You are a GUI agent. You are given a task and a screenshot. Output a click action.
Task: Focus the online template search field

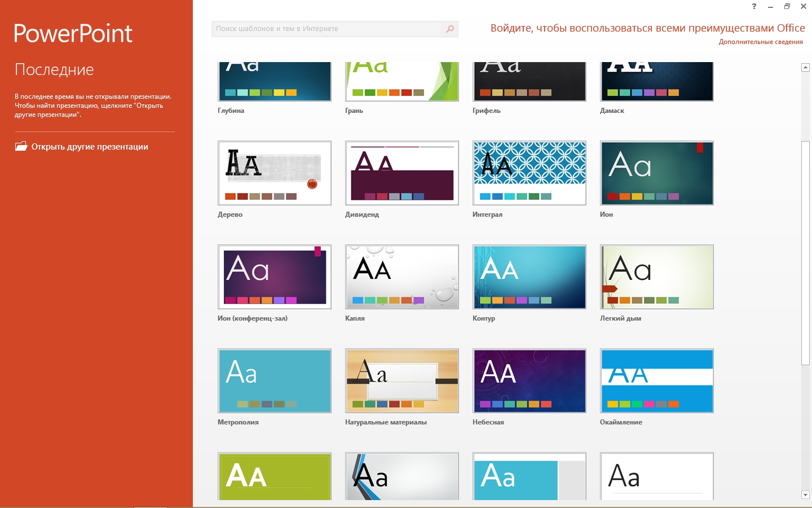(x=335, y=29)
